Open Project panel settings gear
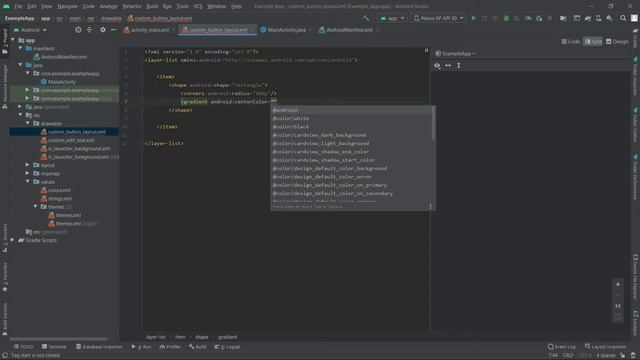The image size is (640, 360). click(x=103, y=30)
